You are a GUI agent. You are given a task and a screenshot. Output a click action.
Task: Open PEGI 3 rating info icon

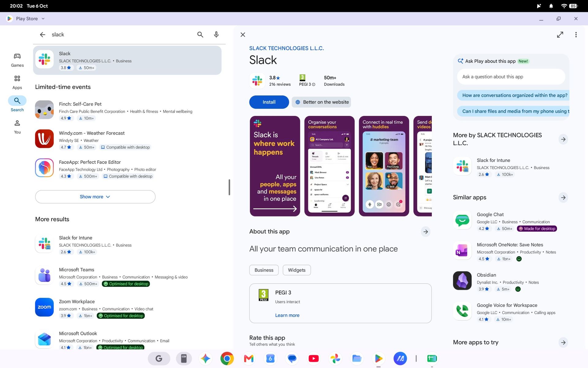[314, 85]
